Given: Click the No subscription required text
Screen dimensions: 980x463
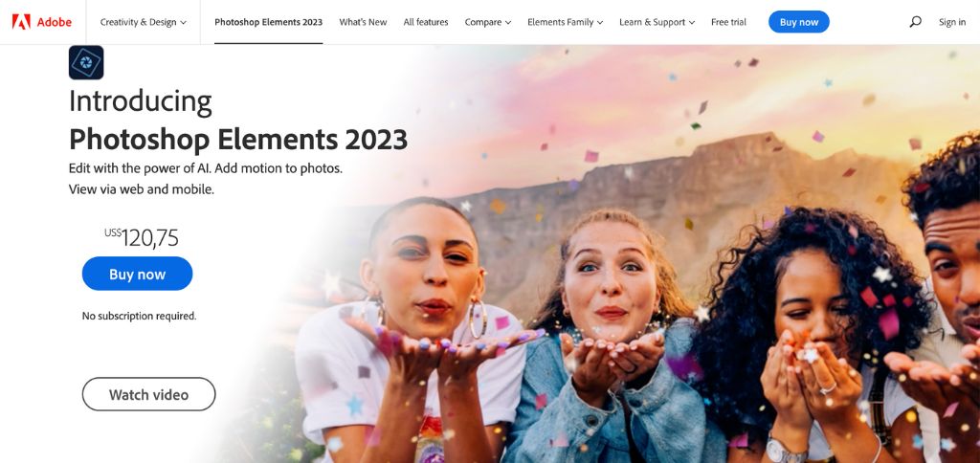Looking at the screenshot, I should (x=140, y=317).
